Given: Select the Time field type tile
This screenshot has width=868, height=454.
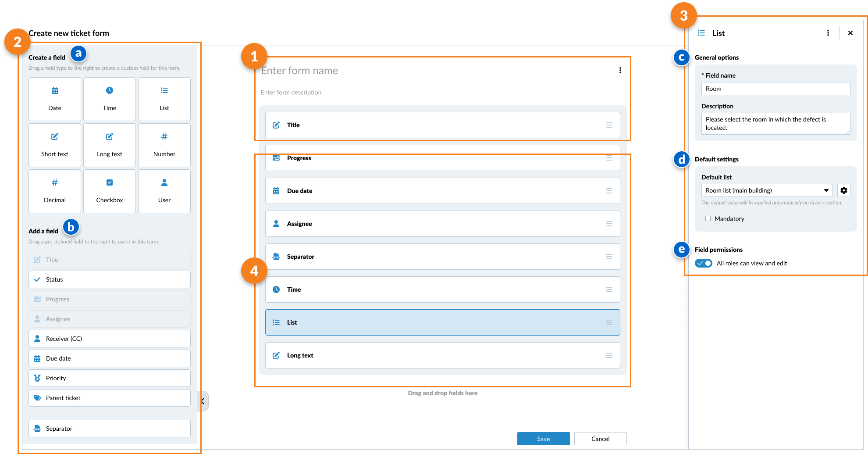Looking at the screenshot, I should [109, 99].
